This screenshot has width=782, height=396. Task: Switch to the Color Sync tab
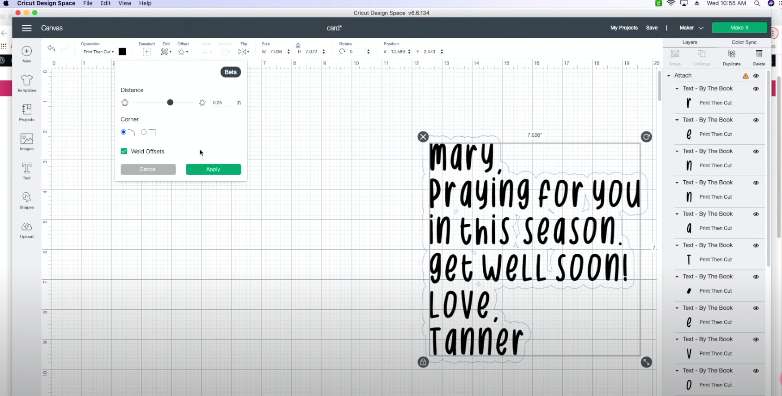[744, 42]
